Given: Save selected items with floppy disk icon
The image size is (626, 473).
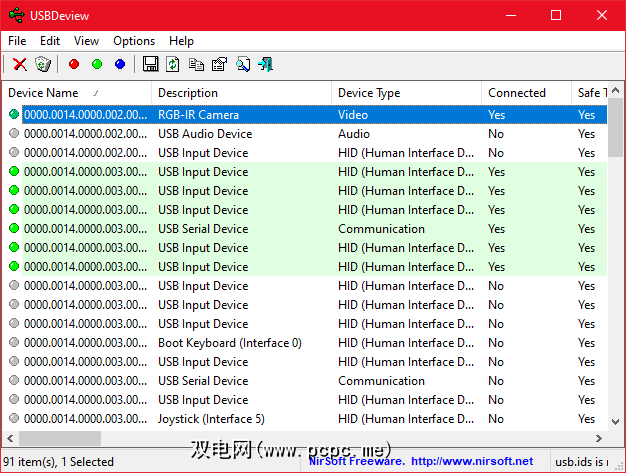Looking at the screenshot, I should click(151, 64).
